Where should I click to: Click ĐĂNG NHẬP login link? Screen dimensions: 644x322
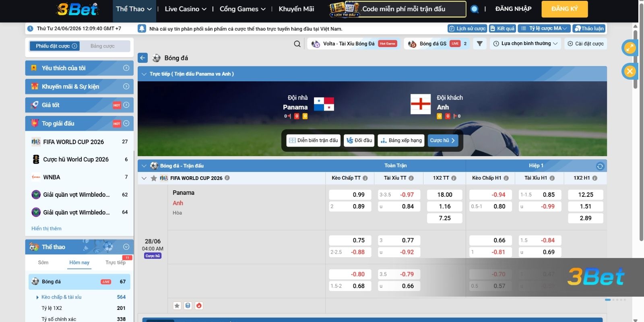(x=513, y=9)
